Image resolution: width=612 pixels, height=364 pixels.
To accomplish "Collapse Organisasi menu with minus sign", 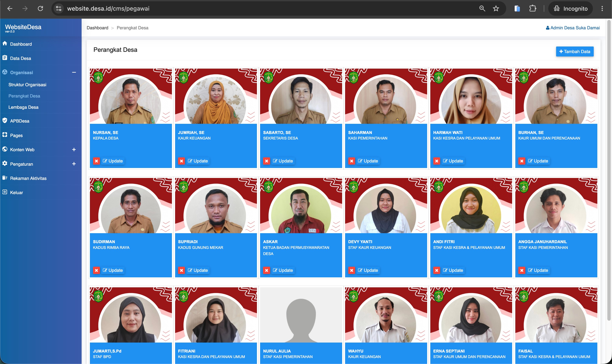I will click(74, 72).
